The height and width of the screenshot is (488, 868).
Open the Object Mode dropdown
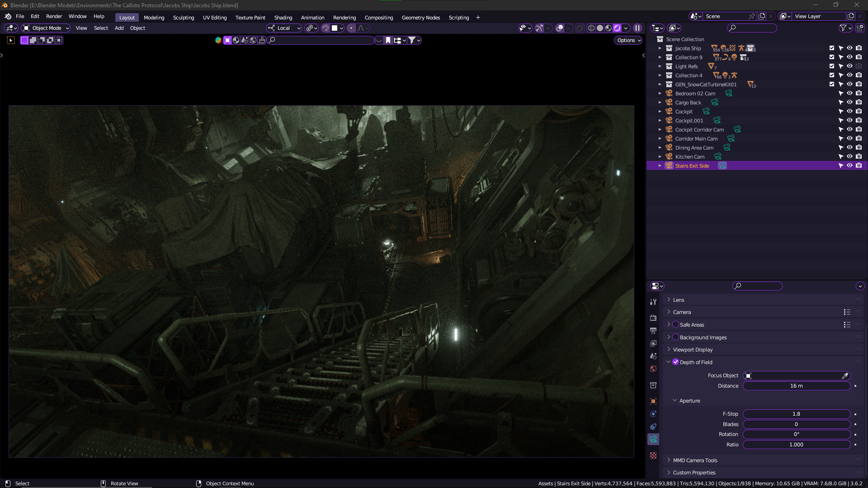coord(46,28)
